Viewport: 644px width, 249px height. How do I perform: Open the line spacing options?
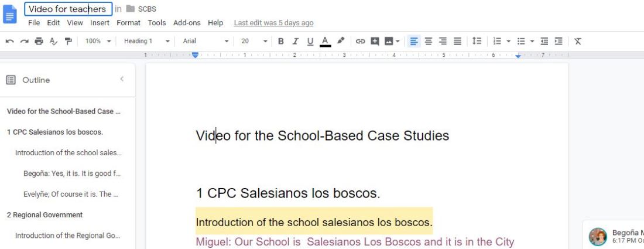point(477,41)
